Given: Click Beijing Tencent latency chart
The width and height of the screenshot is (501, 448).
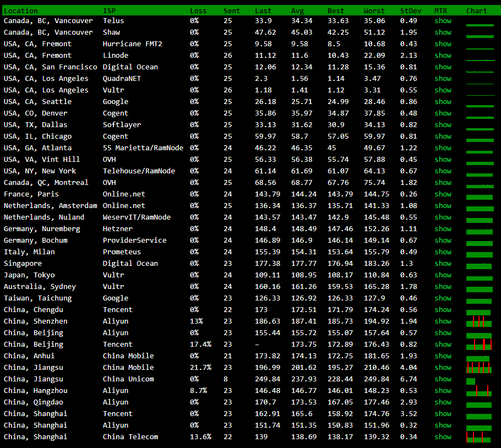Looking at the screenshot, I should [479, 344].
